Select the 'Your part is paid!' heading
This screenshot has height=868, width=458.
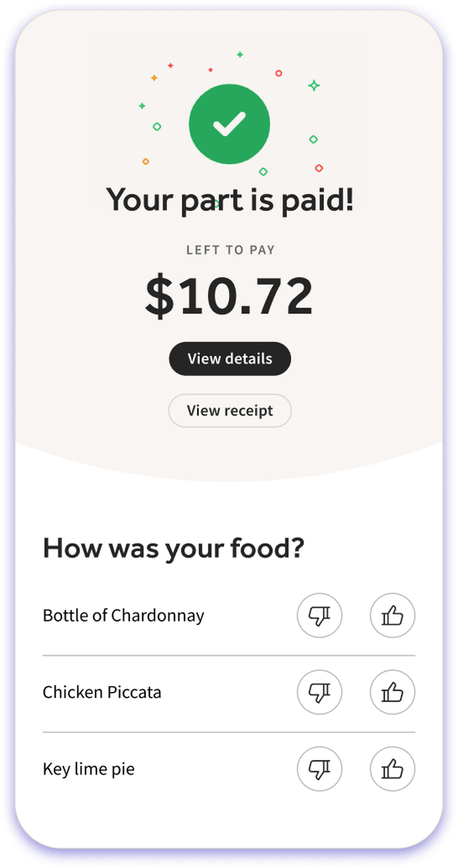(230, 200)
